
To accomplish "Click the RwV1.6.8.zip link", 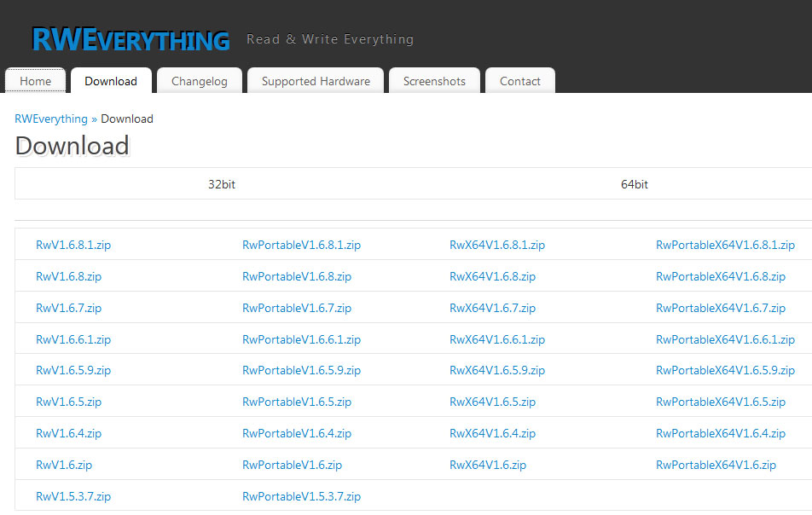I will 68,276.
